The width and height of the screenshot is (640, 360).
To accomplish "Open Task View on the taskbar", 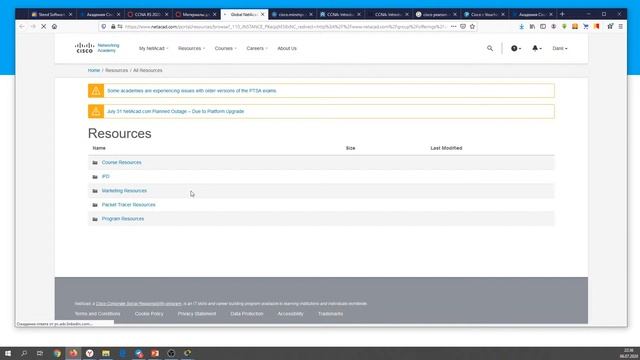I will tap(40, 353).
